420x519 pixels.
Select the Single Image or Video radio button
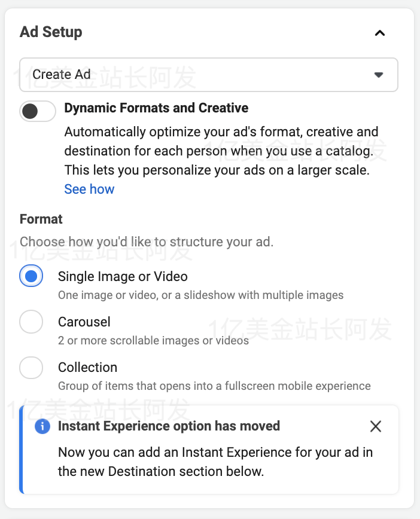[x=31, y=276]
